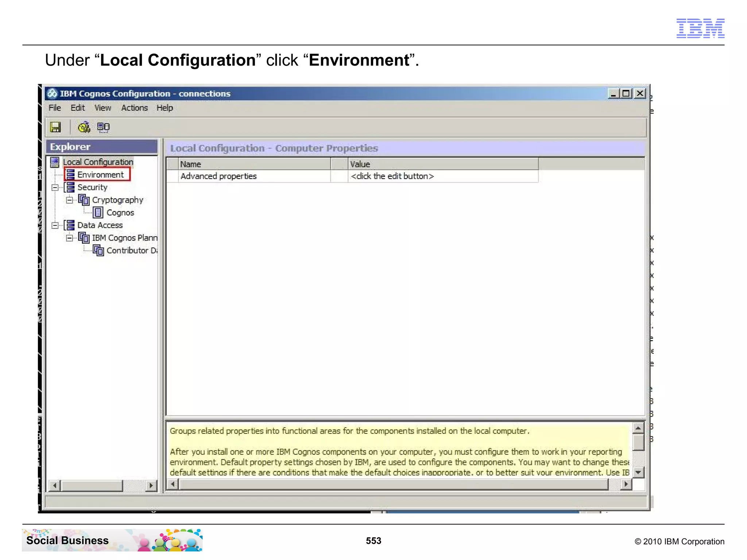Click the Security node icon

point(70,187)
